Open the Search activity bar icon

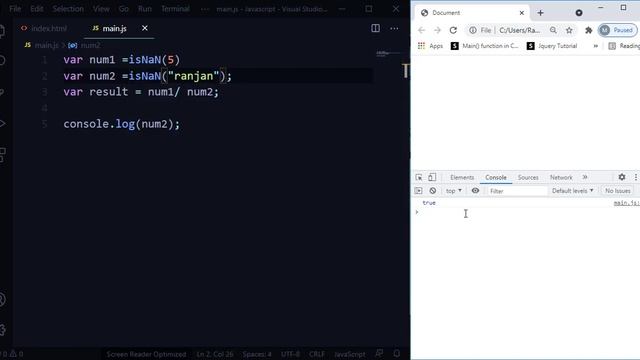click(2, 60)
